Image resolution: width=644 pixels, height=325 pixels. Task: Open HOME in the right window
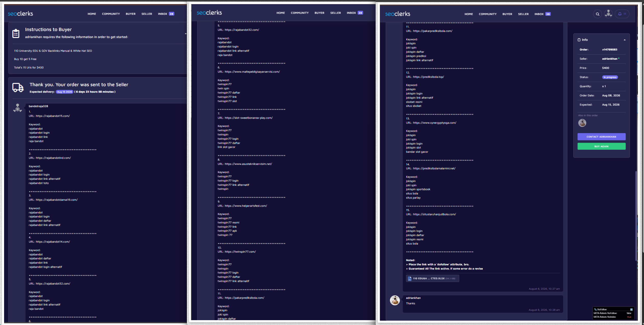point(469,14)
